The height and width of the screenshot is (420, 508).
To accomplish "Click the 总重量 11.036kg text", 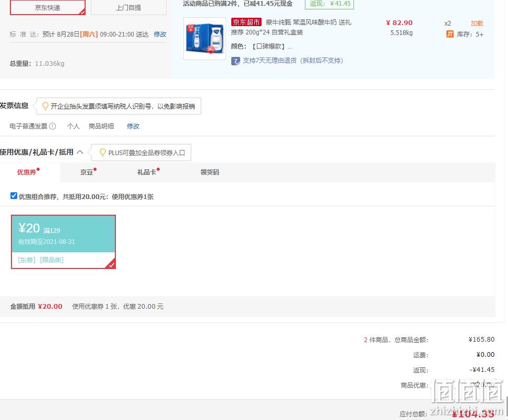I will pos(37,64).
